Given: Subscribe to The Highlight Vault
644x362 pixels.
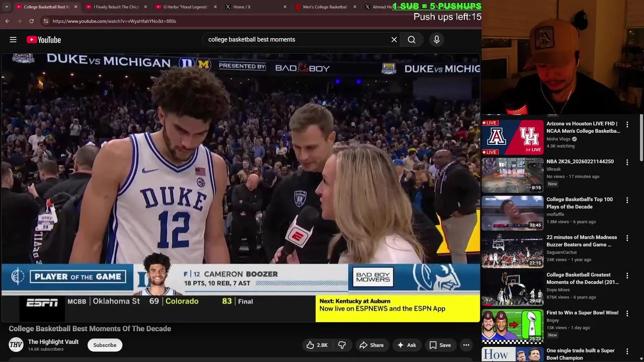Looking at the screenshot, I should pos(105,345).
